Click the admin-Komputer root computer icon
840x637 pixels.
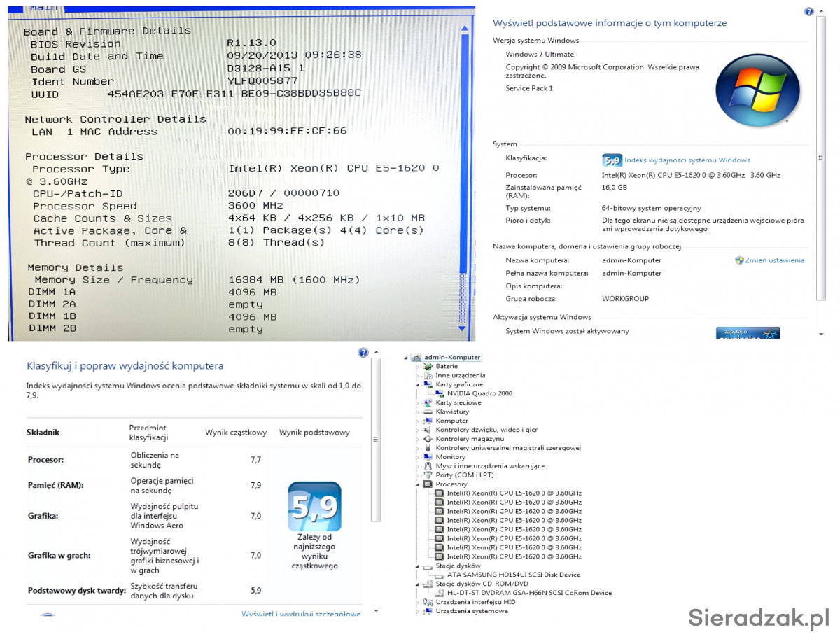click(416, 357)
